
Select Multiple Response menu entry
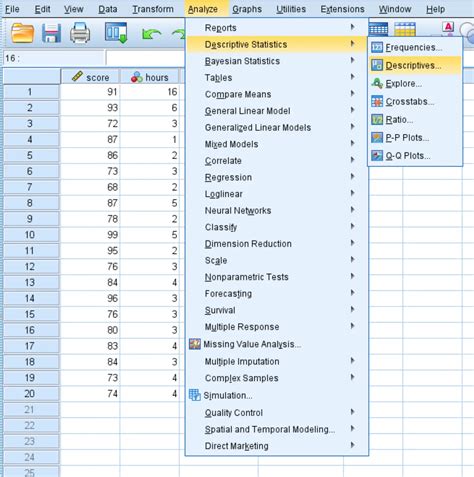point(277,327)
